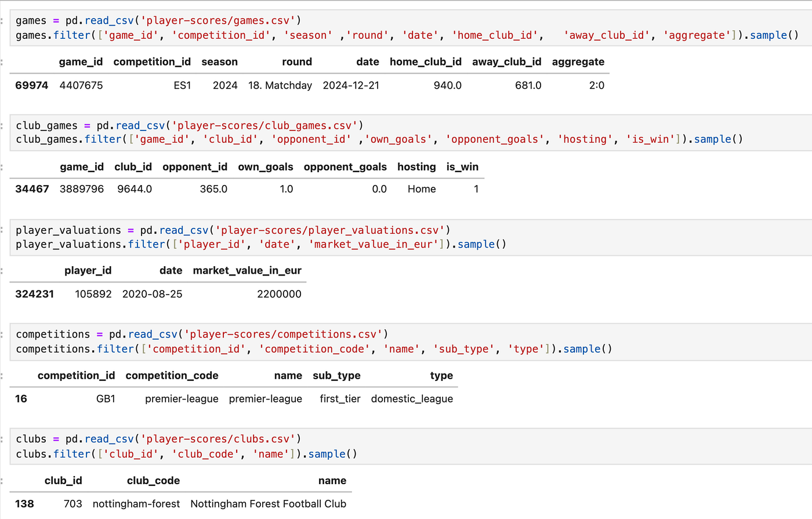Click the games read_csv code cell

[411, 28]
